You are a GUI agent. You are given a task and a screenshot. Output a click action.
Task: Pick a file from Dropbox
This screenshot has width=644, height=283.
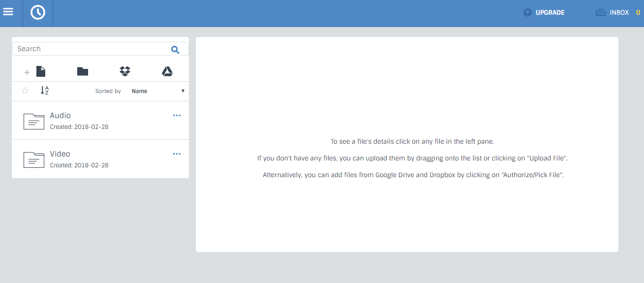coord(125,72)
